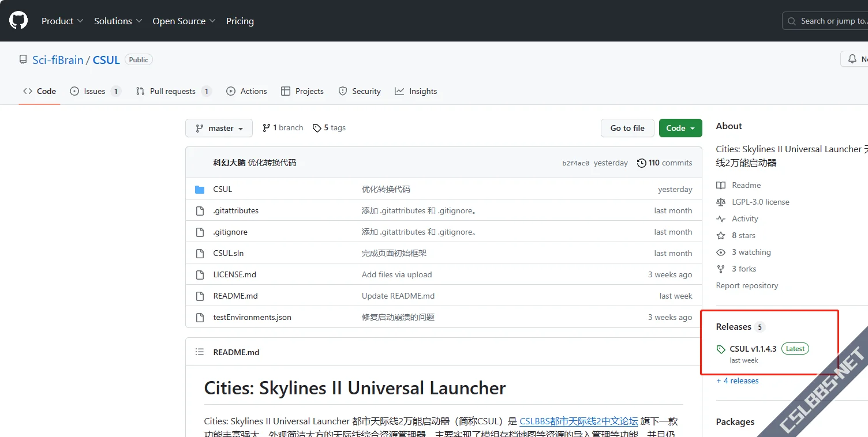This screenshot has width=868, height=437.
Task: Click the LICENSE.md file icon
Action: pyautogui.click(x=200, y=274)
